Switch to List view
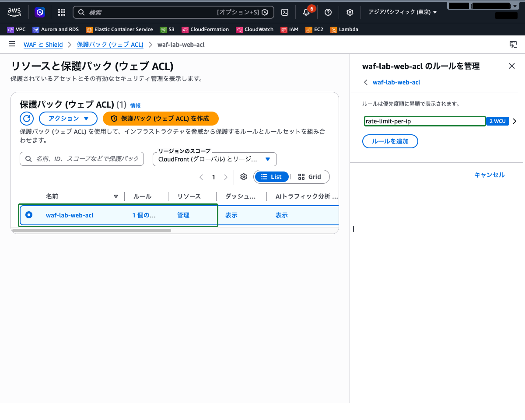 coord(272,177)
